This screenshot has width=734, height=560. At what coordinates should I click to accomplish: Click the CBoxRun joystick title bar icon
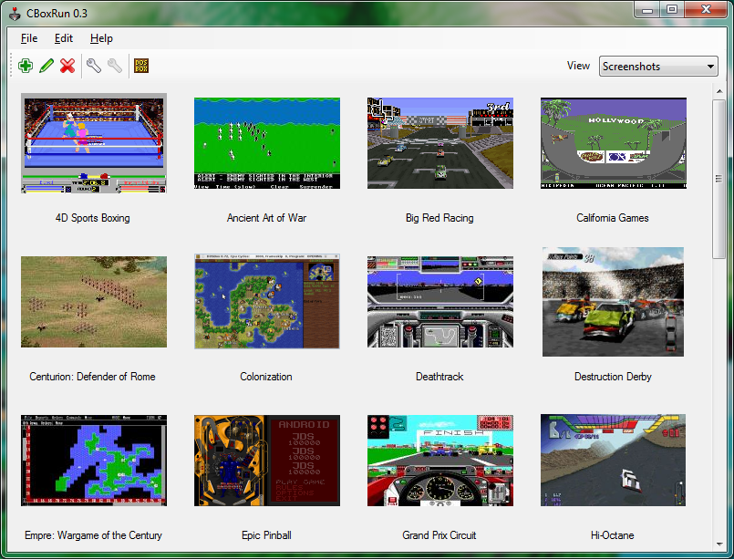coord(13,12)
